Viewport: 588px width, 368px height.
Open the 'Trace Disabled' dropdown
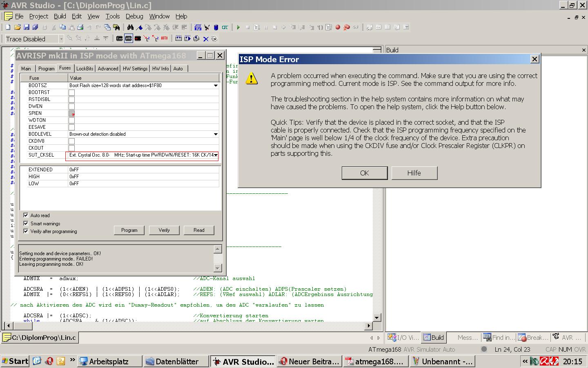pos(61,39)
